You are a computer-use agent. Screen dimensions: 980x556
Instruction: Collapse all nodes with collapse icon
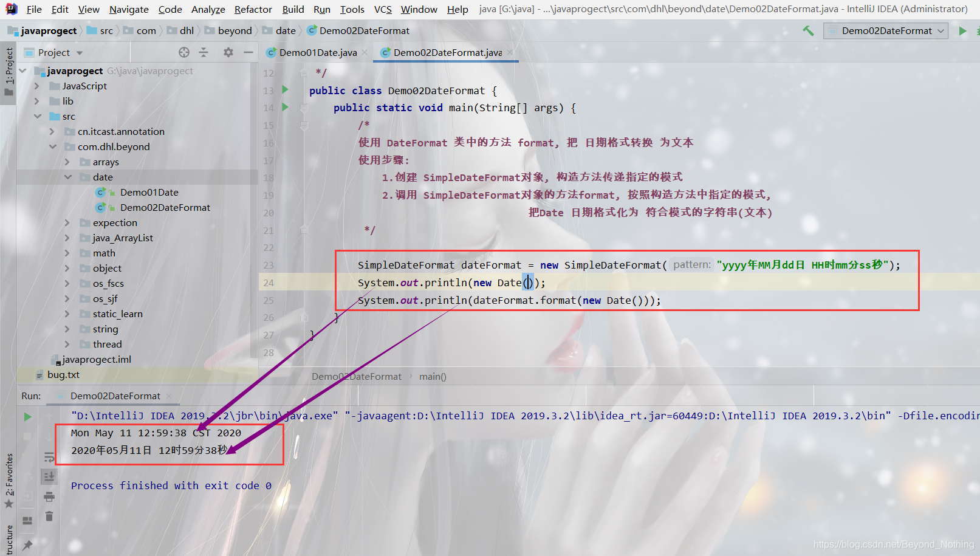pos(204,52)
